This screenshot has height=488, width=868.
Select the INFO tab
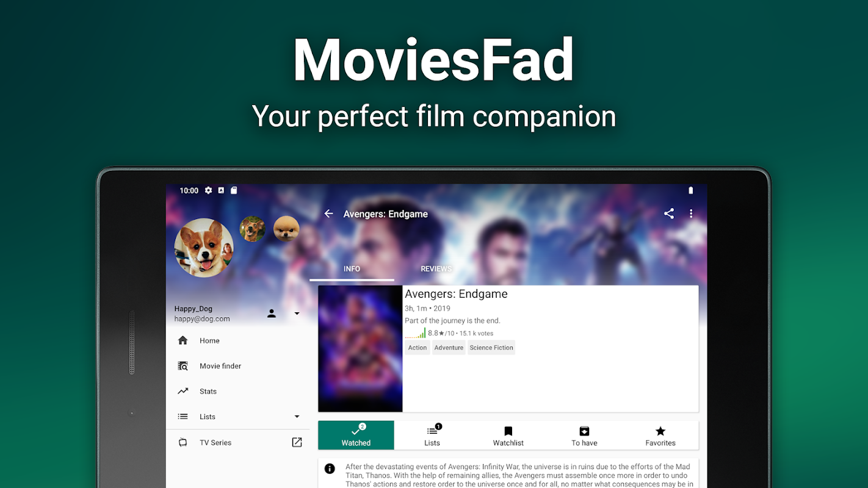(352, 269)
